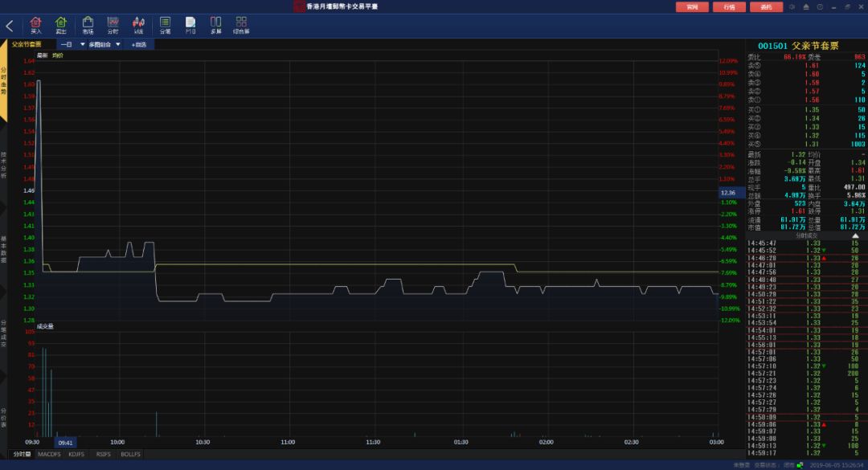868x470 pixels.
Task: Click the 14:45:47 trade record row
Action: click(x=806, y=243)
